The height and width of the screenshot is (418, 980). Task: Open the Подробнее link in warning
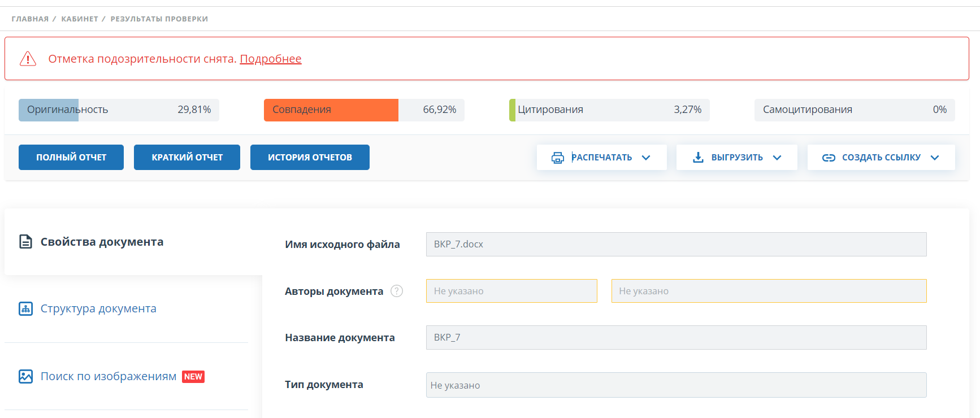pyautogui.click(x=271, y=59)
